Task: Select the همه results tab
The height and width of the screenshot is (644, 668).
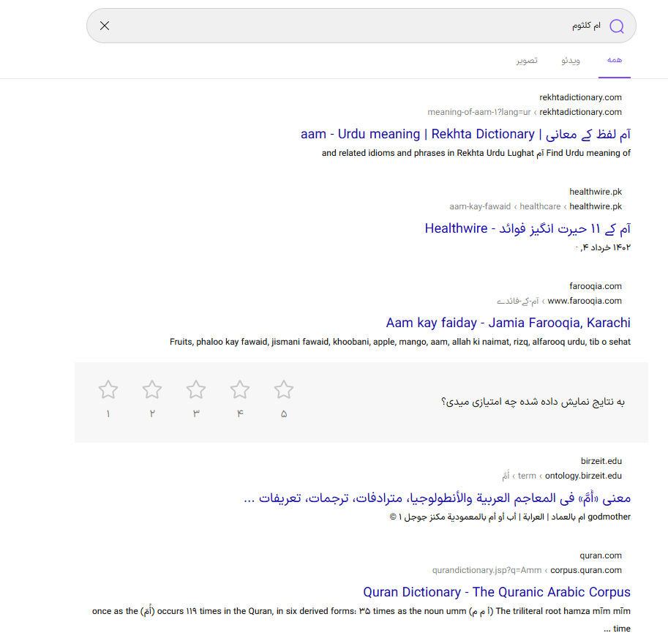Action: point(614,61)
